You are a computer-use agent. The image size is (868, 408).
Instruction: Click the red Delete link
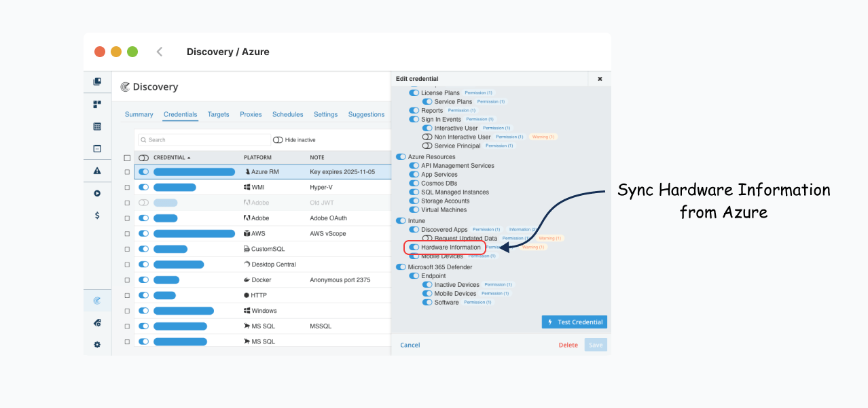[568, 345]
